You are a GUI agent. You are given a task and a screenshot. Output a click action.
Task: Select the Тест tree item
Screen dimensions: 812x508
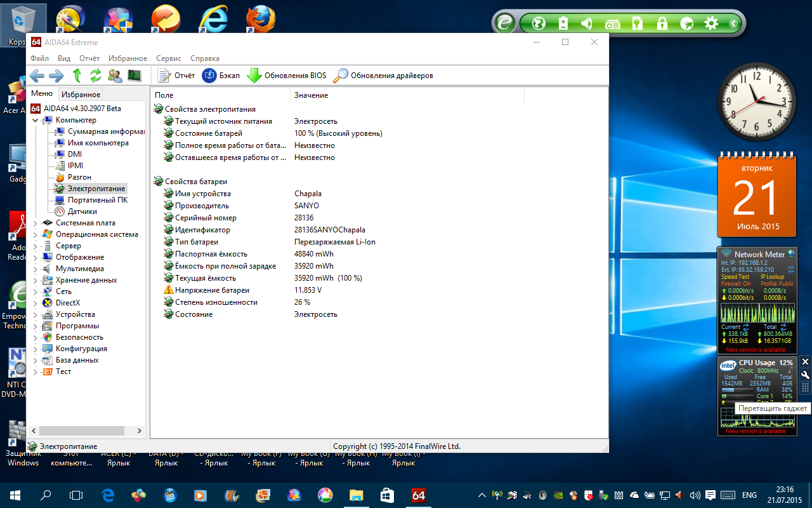[x=63, y=371]
